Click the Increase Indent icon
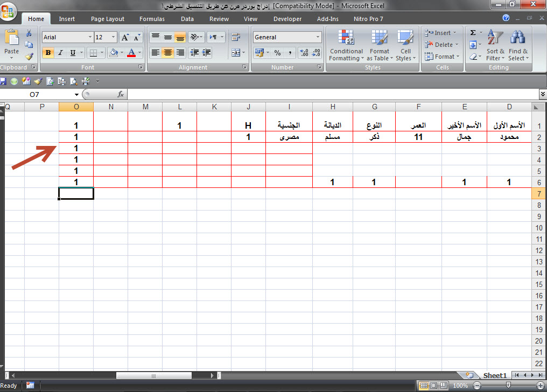This screenshot has width=547, height=392. pyautogui.click(x=207, y=53)
